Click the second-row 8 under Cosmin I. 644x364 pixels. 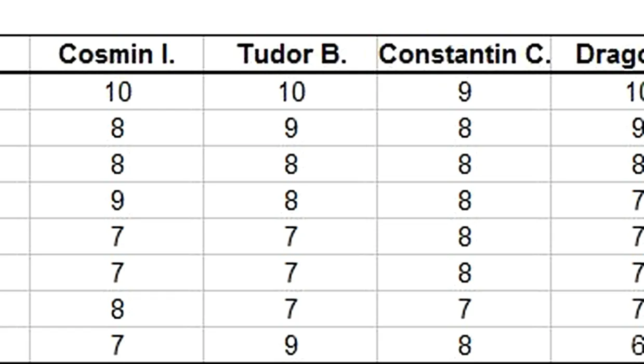click(116, 128)
